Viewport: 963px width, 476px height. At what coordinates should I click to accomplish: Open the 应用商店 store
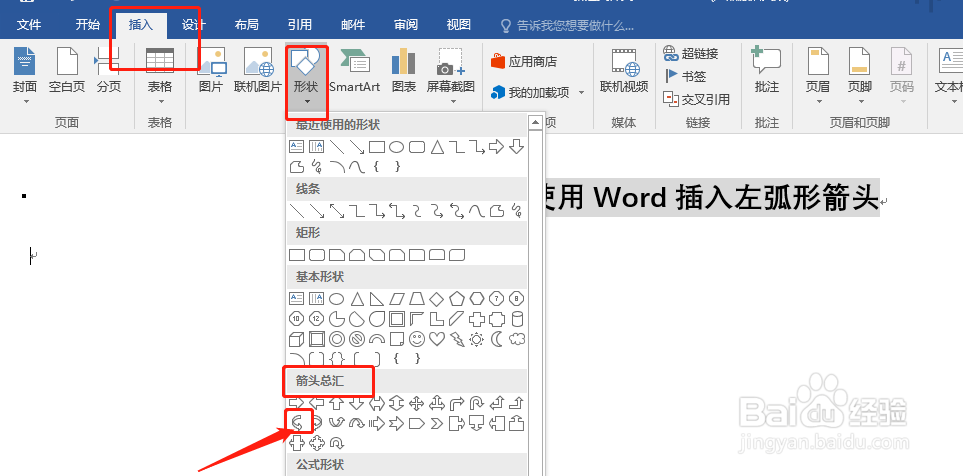point(524,61)
